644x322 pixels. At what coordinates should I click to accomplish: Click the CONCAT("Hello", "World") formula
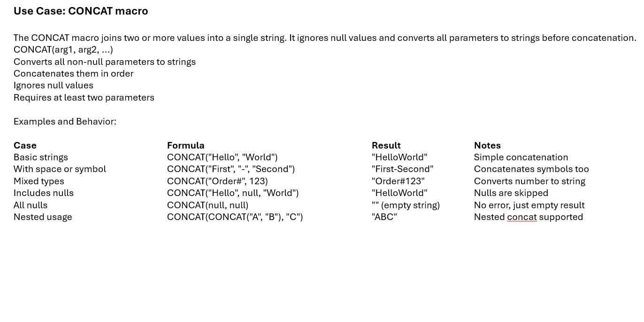pos(222,157)
